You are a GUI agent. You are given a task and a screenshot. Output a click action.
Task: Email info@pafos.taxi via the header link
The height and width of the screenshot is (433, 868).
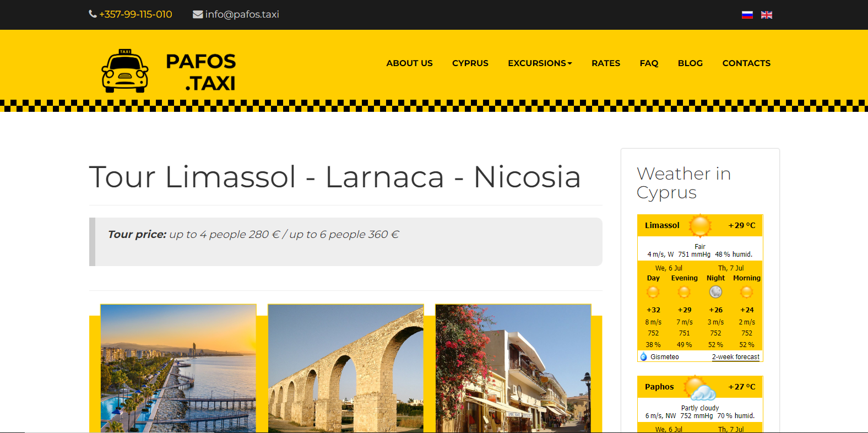pyautogui.click(x=242, y=14)
